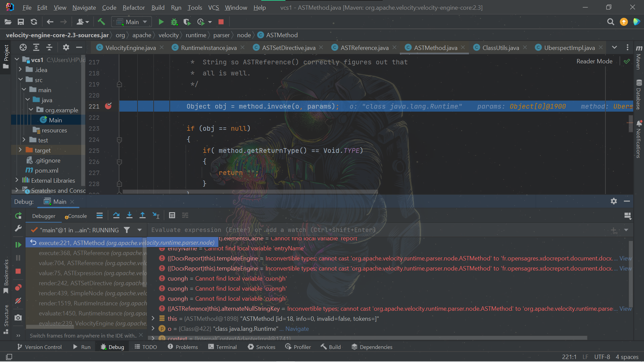Image resolution: width=644 pixels, height=362 pixels.
Task: Toggle the Bookmarks tool window
Action: (x=6, y=276)
